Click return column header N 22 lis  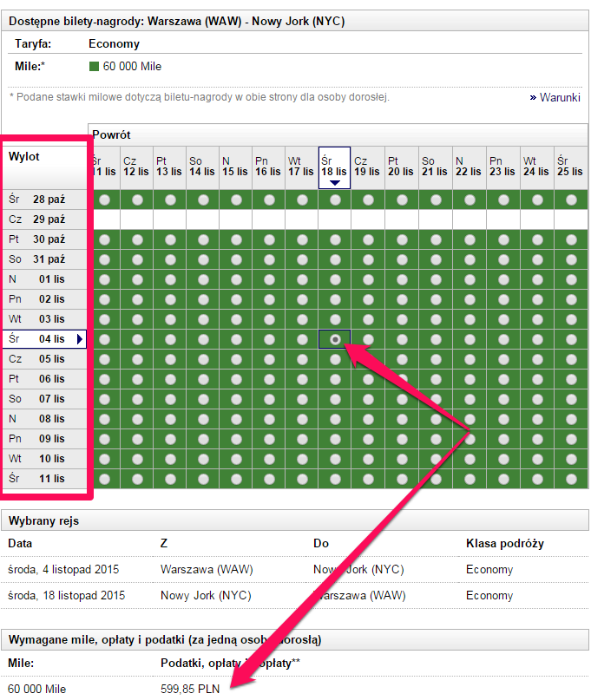(x=469, y=167)
